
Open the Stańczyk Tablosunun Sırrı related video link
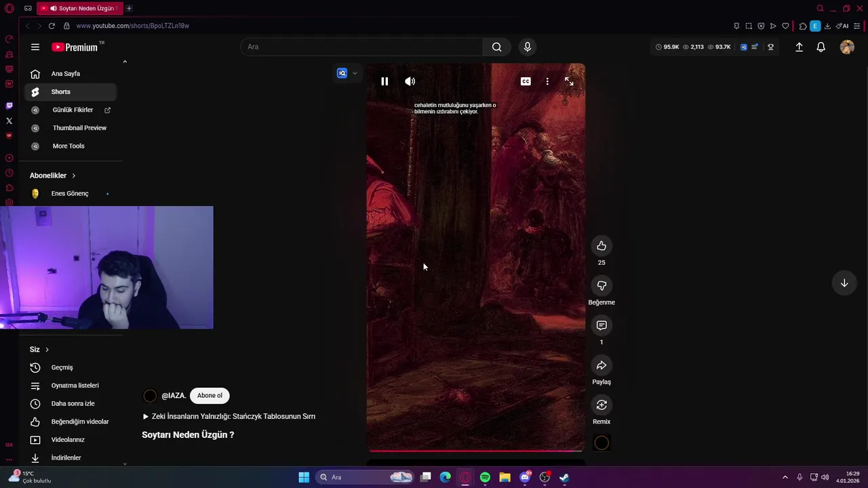(229, 416)
